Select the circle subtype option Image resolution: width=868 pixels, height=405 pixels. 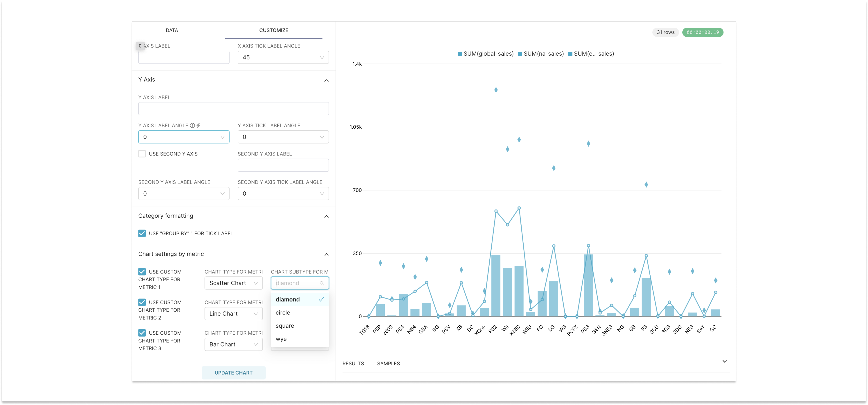pos(283,313)
